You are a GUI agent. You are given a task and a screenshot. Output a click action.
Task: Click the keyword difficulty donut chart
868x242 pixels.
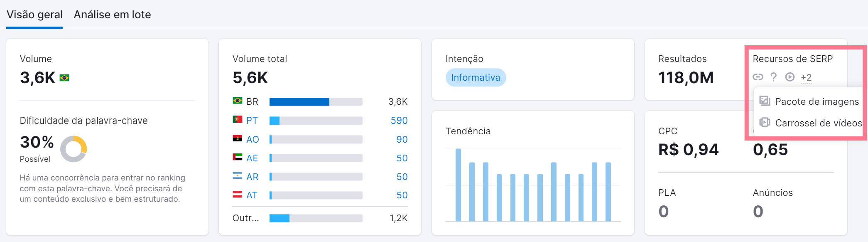(x=74, y=149)
